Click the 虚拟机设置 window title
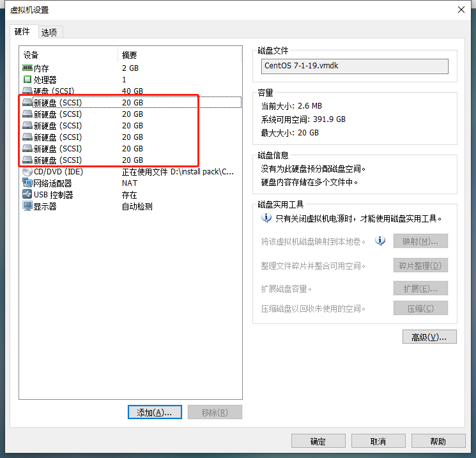Screen dimensions: 476x458 [29, 10]
